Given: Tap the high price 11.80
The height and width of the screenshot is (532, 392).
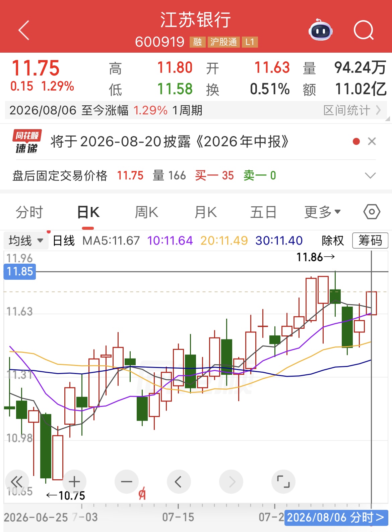Looking at the screenshot, I should click(x=175, y=67).
